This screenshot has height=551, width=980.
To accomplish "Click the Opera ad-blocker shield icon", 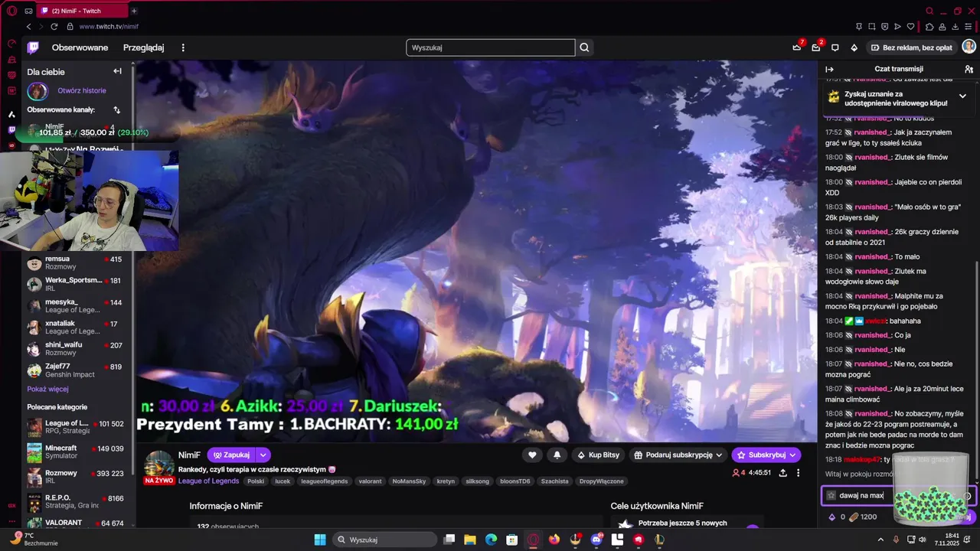I will pos(885,27).
